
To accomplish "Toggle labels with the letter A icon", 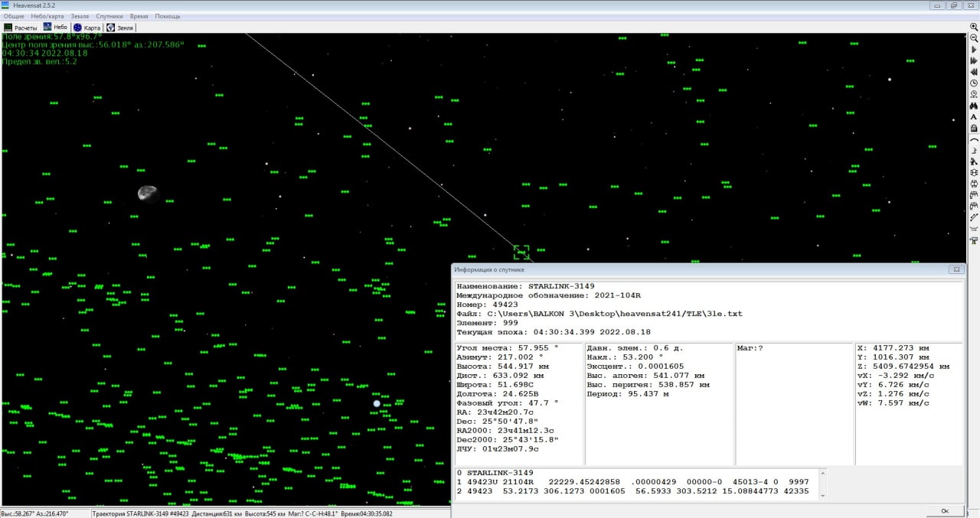I will [974, 117].
